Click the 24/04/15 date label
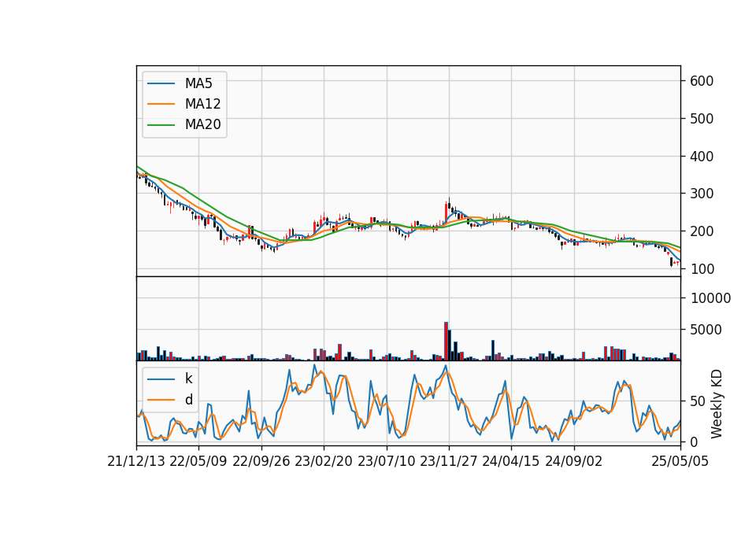Image resolution: width=756 pixels, height=543 pixels. pyautogui.click(x=511, y=461)
